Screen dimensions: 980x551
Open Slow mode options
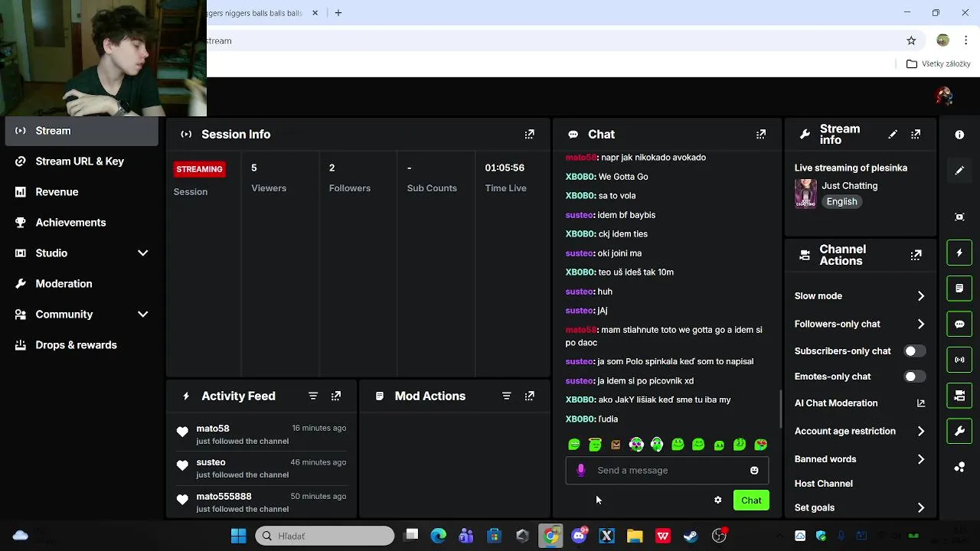860,296
